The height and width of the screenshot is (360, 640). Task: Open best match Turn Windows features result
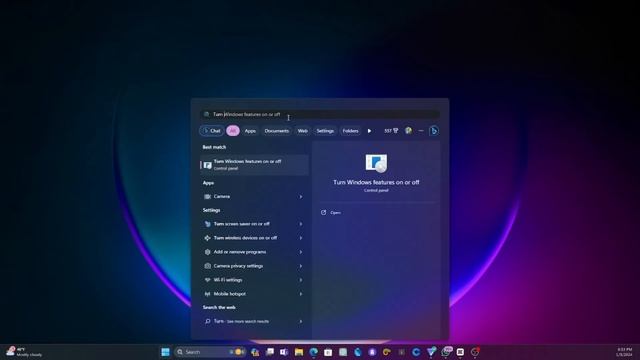point(254,165)
